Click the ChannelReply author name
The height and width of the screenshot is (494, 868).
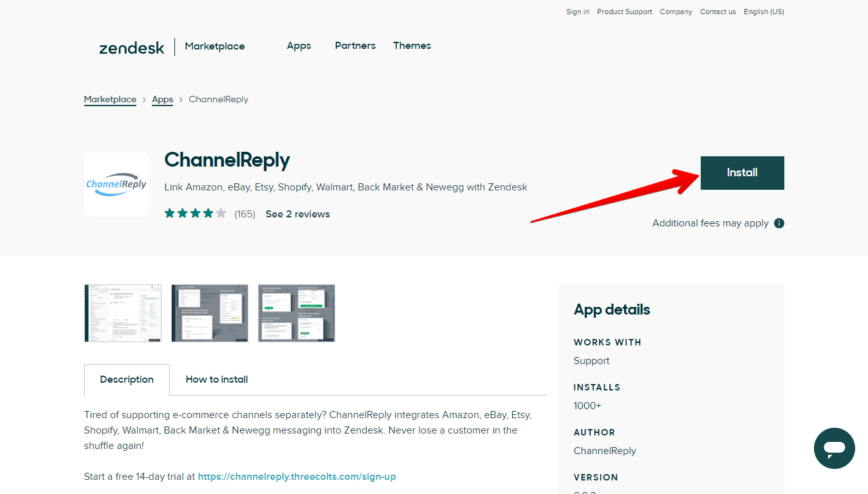click(x=605, y=451)
